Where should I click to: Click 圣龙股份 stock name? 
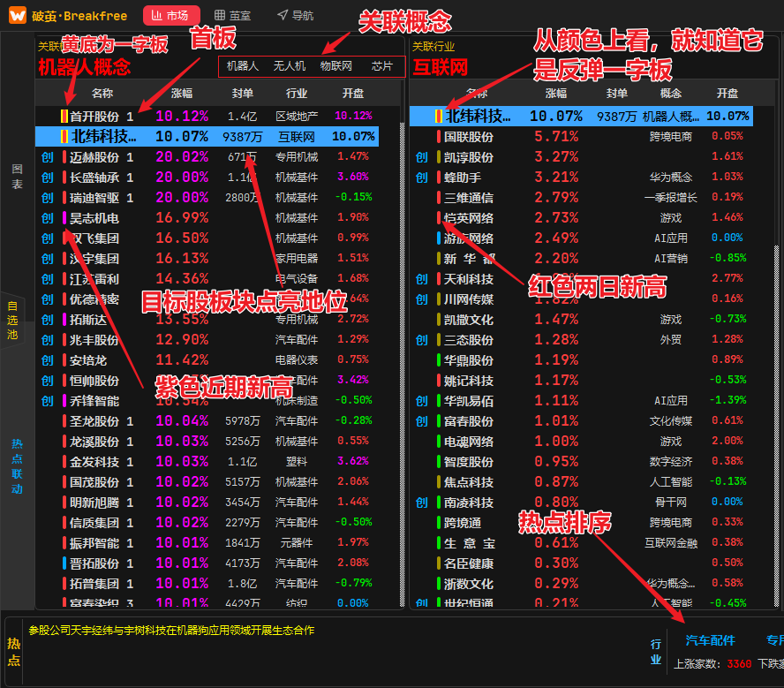(x=94, y=421)
